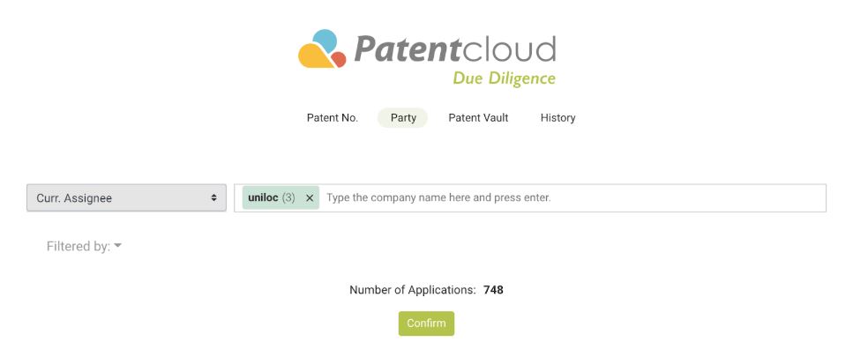The width and height of the screenshot is (868, 364).
Task: Open the Patent Vault tab
Action: (x=478, y=118)
